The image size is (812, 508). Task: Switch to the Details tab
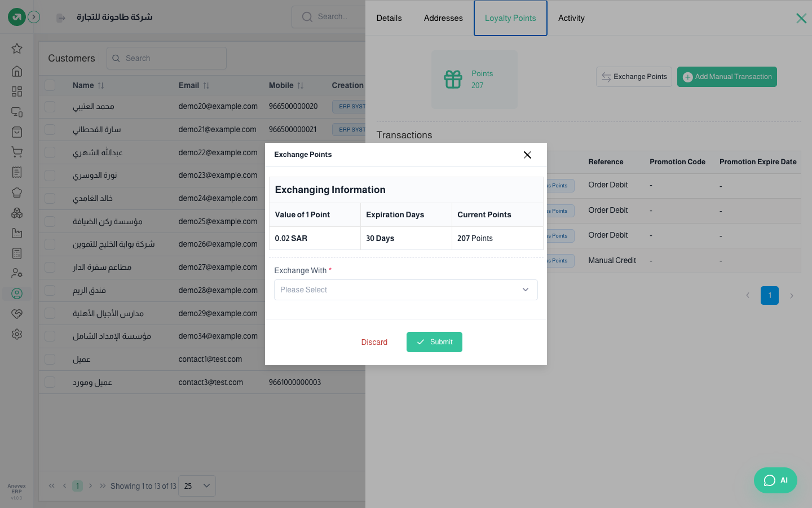[389, 18]
